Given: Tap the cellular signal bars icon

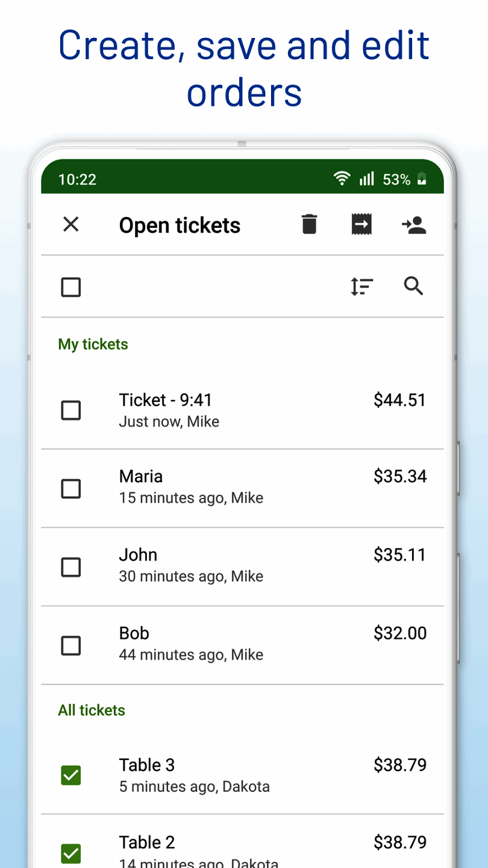Looking at the screenshot, I should (x=366, y=179).
